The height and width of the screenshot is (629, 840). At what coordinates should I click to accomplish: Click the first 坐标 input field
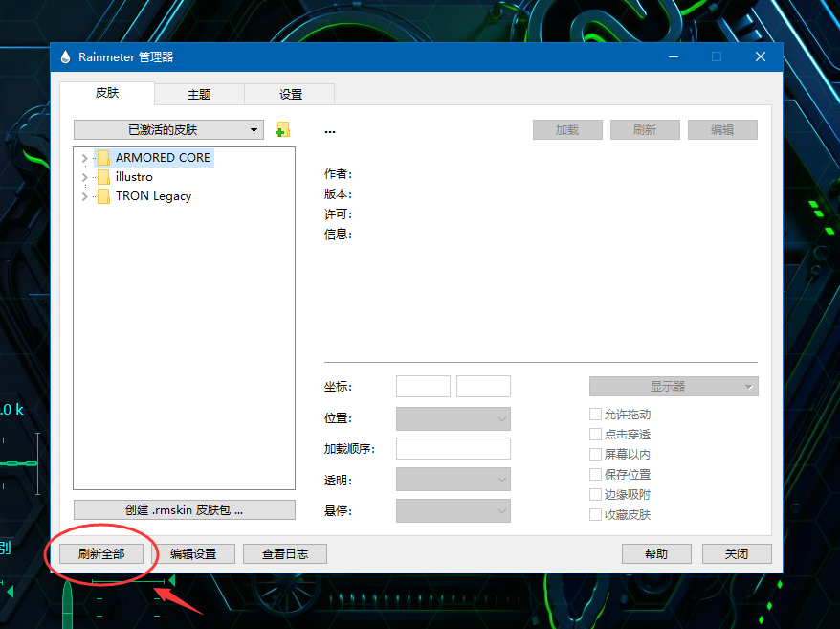click(422, 386)
